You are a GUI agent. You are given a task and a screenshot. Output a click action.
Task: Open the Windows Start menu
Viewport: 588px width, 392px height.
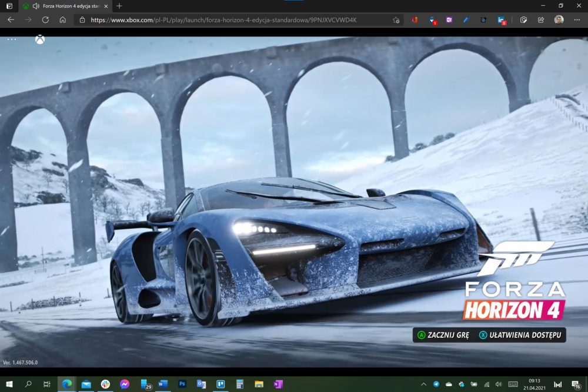[x=9, y=384]
